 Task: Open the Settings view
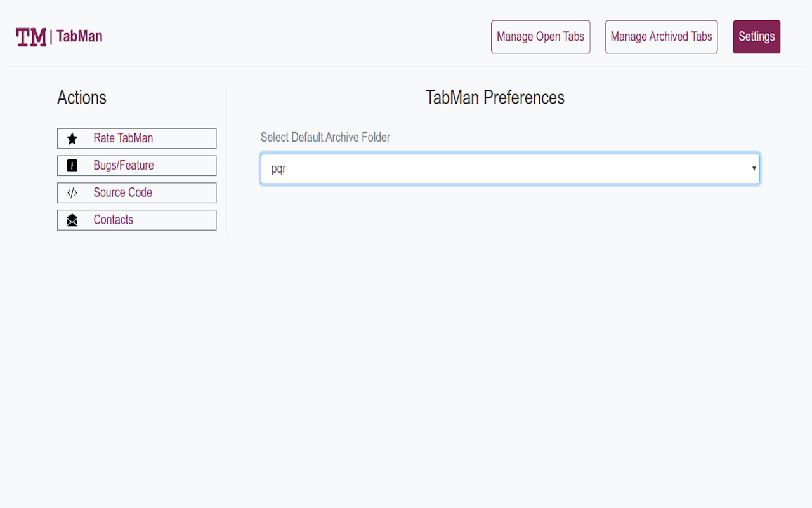[x=756, y=36]
